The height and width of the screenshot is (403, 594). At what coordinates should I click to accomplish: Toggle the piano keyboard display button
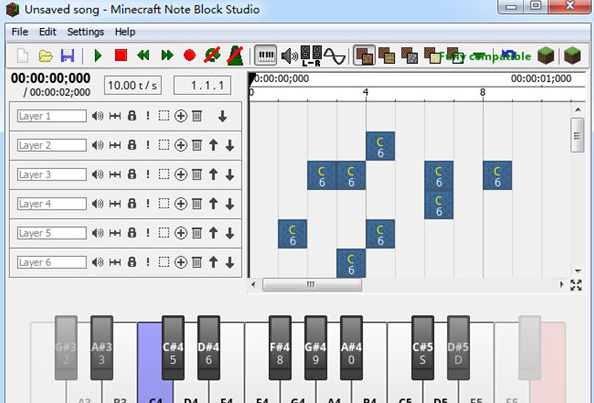pos(266,56)
